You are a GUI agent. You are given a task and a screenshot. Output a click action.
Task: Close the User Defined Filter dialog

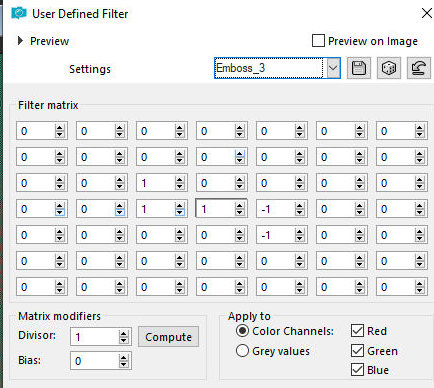pos(427,13)
